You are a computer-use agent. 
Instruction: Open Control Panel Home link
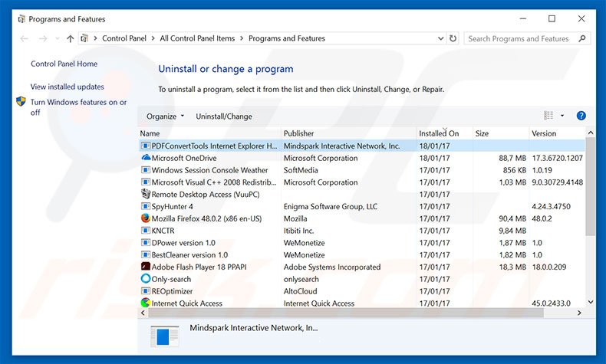pos(64,64)
